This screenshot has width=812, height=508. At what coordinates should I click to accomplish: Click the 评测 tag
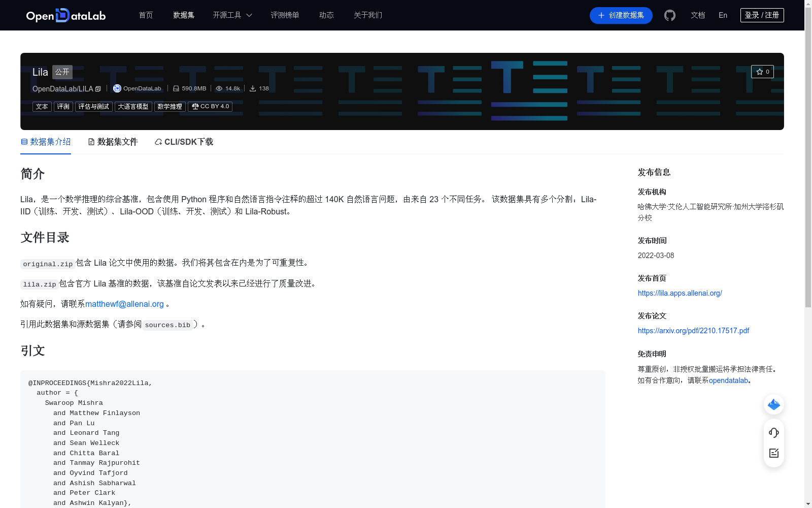[x=63, y=107]
